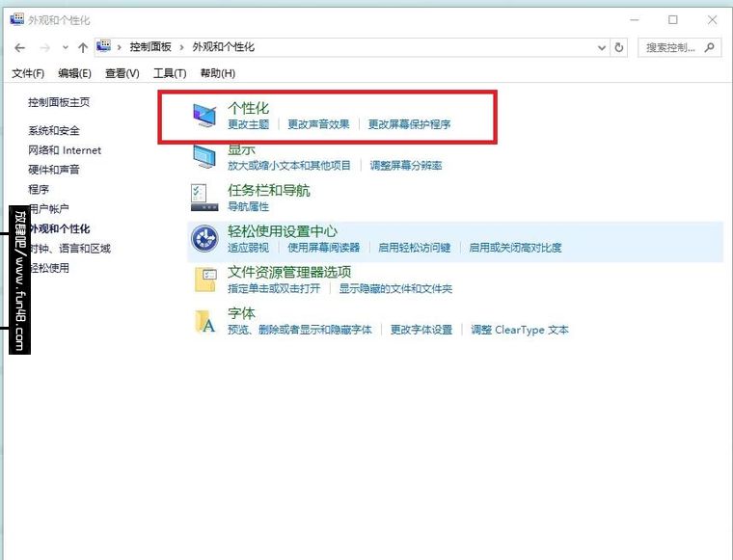
Task: Open the 文件资源管理器选项 heading link
Action: (289, 273)
